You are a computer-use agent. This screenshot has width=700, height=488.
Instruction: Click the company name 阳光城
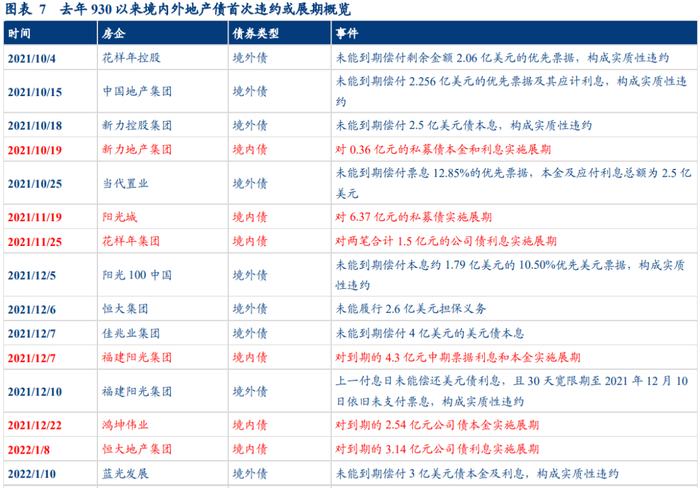[x=120, y=217]
